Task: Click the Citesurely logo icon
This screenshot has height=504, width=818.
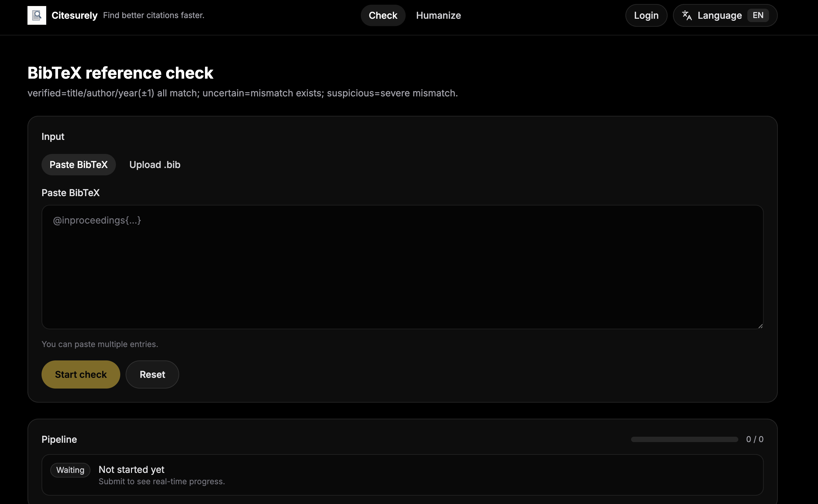Action: pyautogui.click(x=37, y=15)
